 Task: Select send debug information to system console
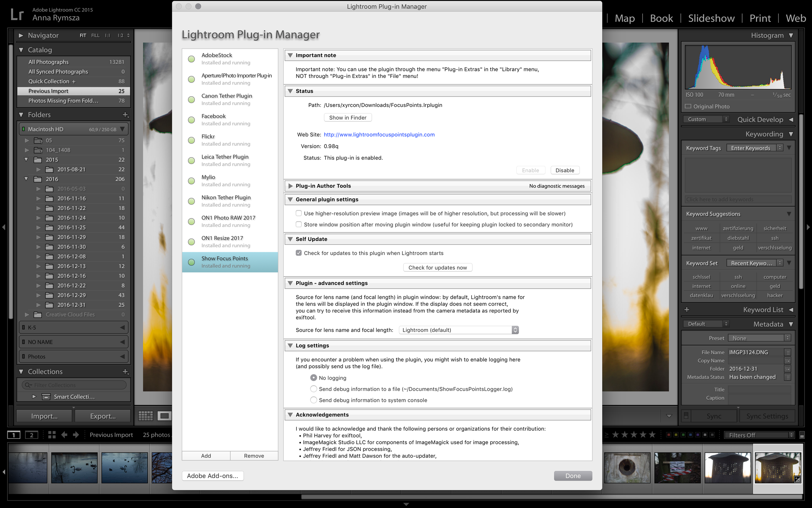(x=313, y=400)
